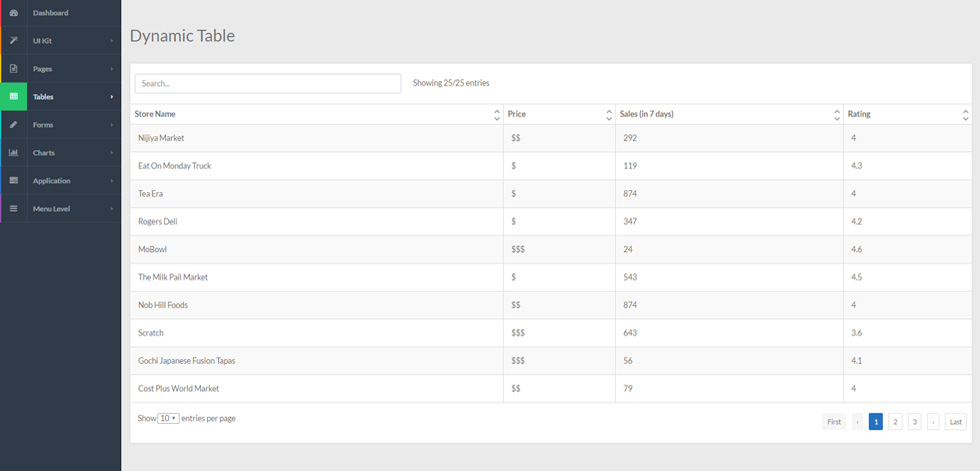Select Gochi Japanese Fusion Tapas cell
Viewport: 980px width, 471px height.
pos(187,361)
